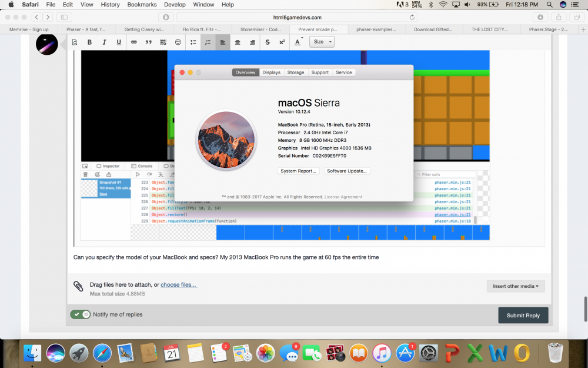588x368 pixels.
Task: Open the emoji picker in the editor toolbar
Action: (x=178, y=42)
